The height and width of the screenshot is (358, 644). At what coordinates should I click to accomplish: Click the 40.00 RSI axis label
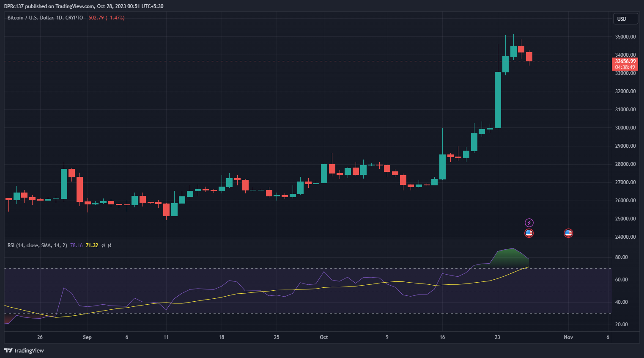621,302
